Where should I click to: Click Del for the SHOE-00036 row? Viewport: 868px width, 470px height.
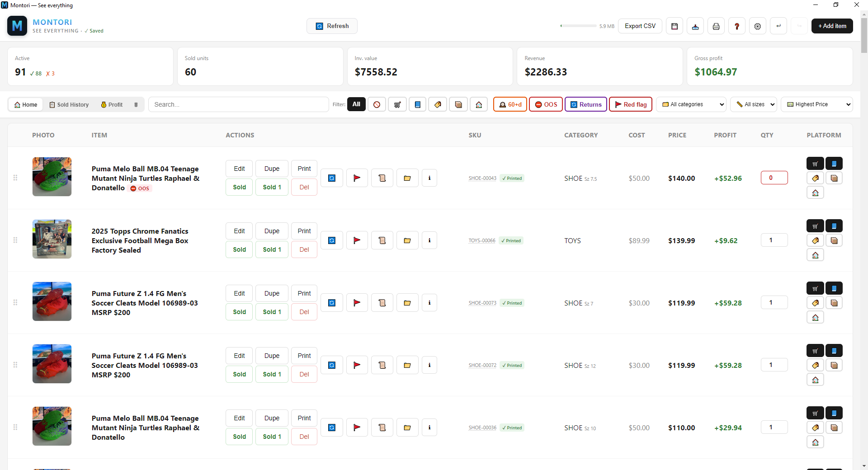(304, 437)
